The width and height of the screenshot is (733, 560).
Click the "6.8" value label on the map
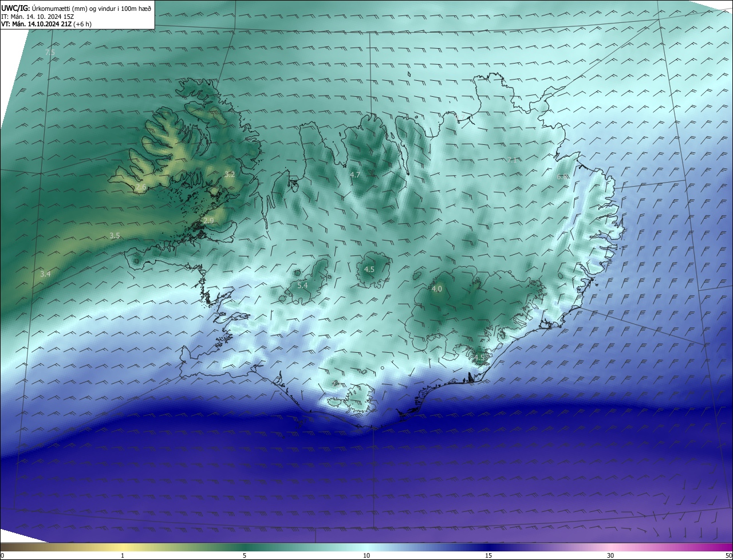[x=562, y=177]
